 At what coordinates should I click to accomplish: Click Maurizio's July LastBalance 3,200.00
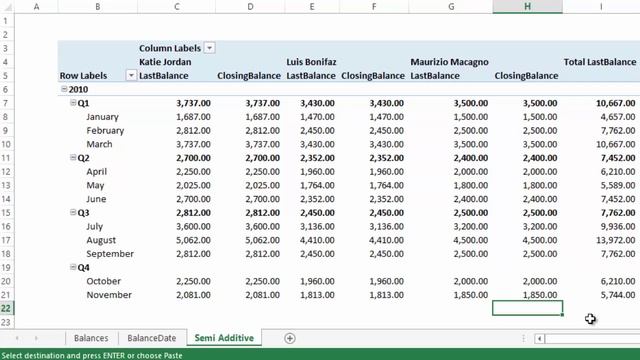click(471, 226)
